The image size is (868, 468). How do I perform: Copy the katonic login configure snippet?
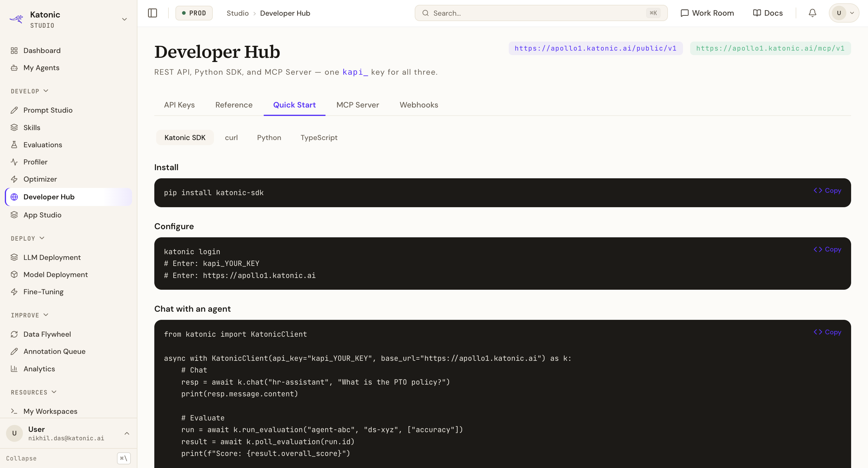coord(827,249)
